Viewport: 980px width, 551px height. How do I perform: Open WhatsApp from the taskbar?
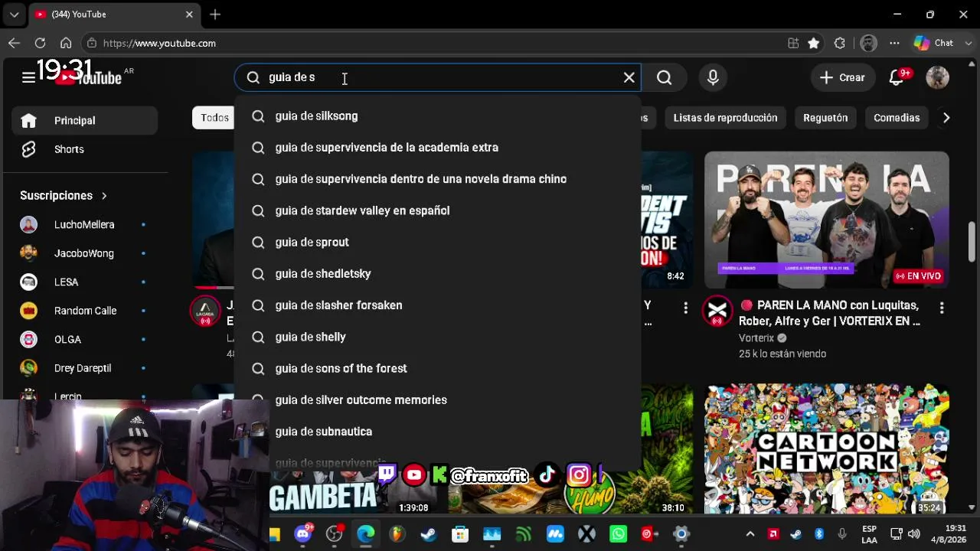click(x=618, y=534)
